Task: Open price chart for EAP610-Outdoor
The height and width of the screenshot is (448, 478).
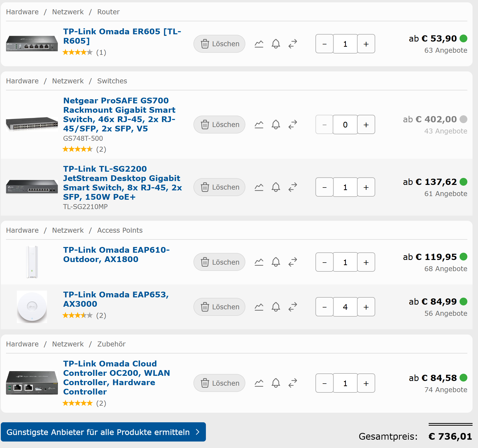Action: point(259,262)
